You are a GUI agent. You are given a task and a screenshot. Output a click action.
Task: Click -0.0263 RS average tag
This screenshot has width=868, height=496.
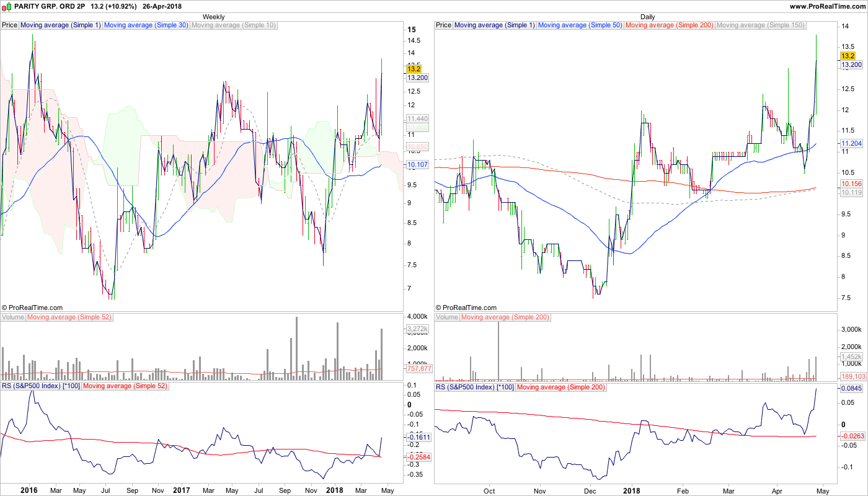coord(852,436)
